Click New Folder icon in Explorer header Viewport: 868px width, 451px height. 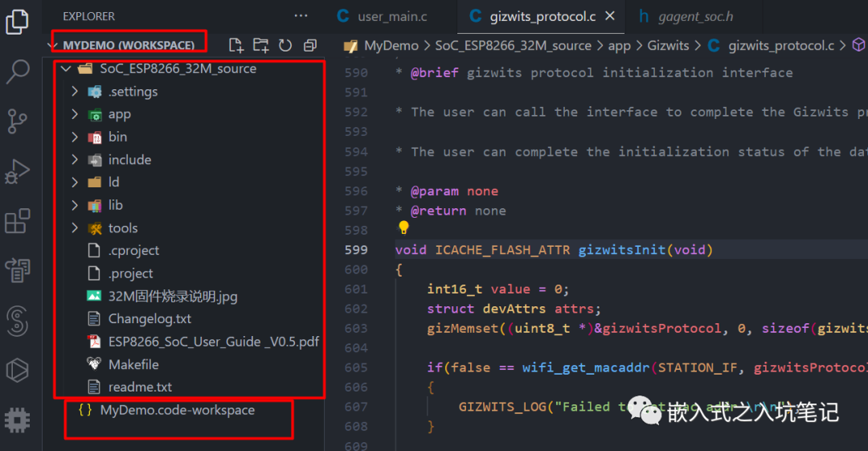click(x=260, y=46)
